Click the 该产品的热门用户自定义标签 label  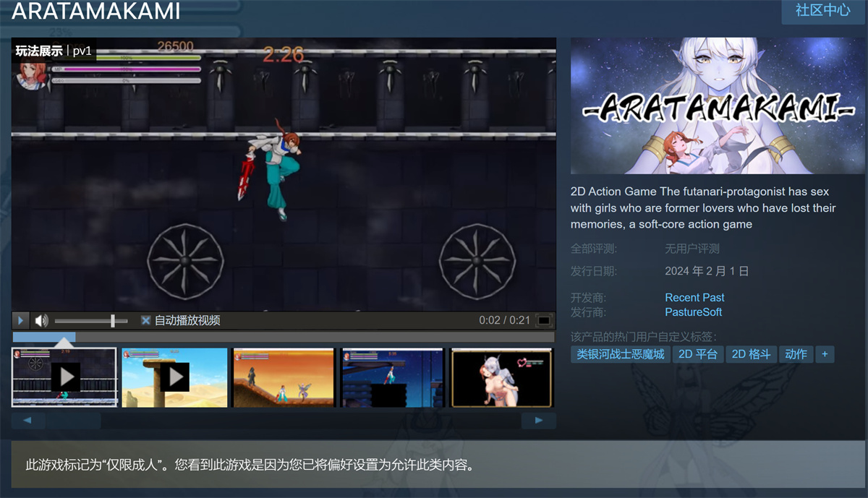644,337
